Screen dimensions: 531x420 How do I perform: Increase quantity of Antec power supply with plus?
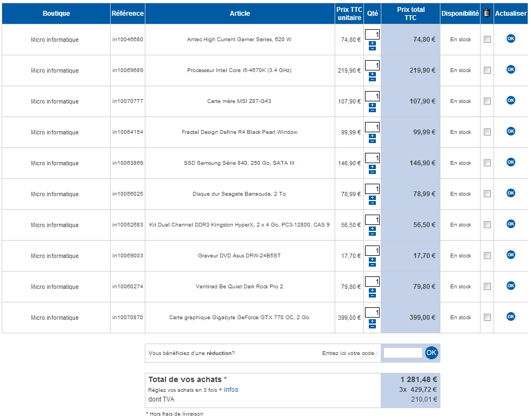coord(372,43)
